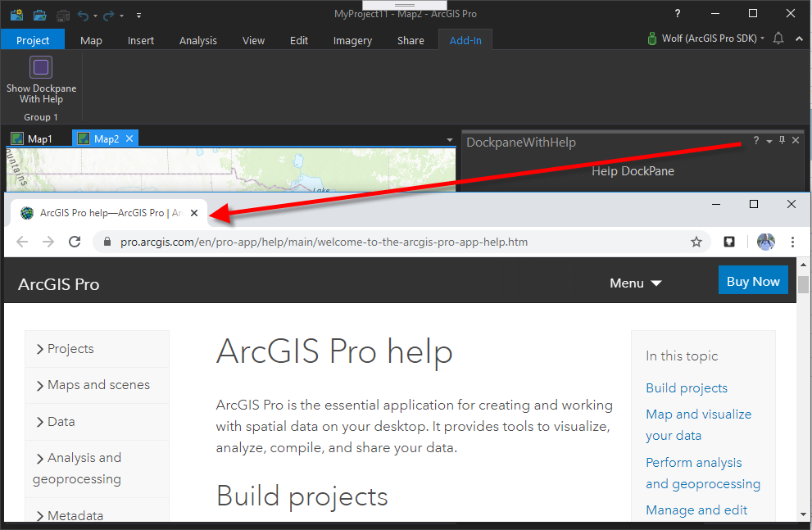Bookmark the help page with the star icon
The image size is (812, 530).
click(x=696, y=242)
